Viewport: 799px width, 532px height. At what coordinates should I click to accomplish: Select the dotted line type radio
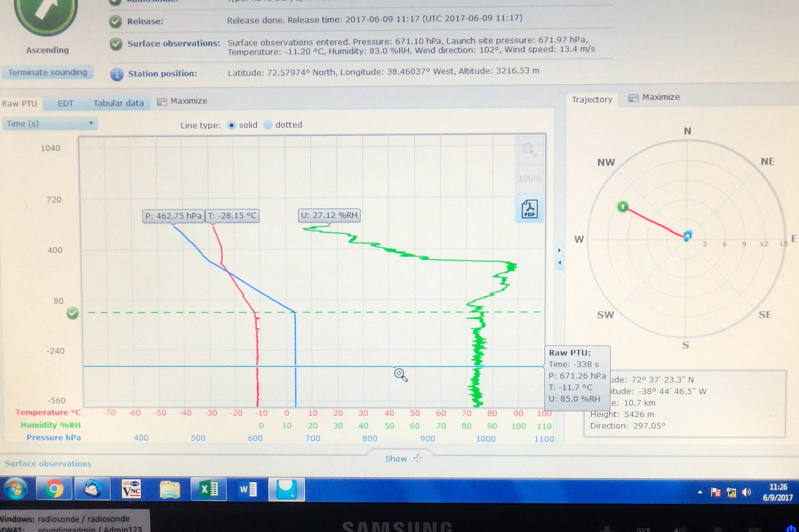pyautogui.click(x=268, y=125)
